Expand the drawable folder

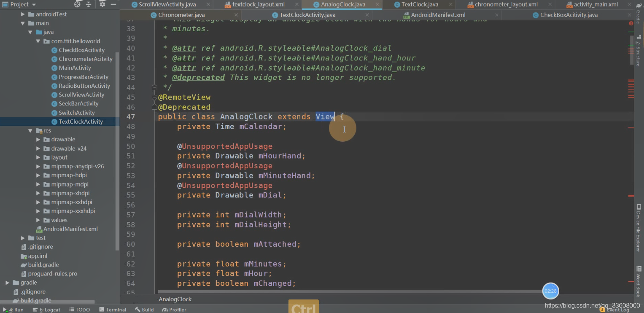[38, 139]
